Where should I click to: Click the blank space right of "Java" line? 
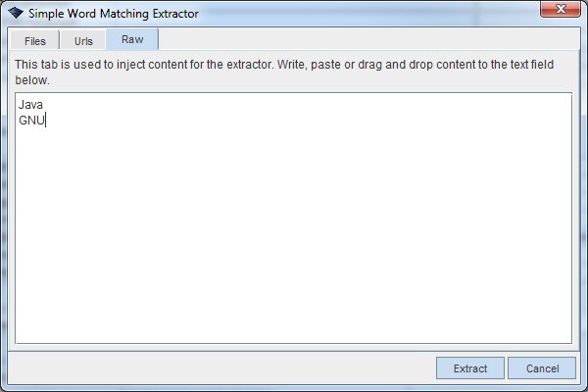point(294,105)
